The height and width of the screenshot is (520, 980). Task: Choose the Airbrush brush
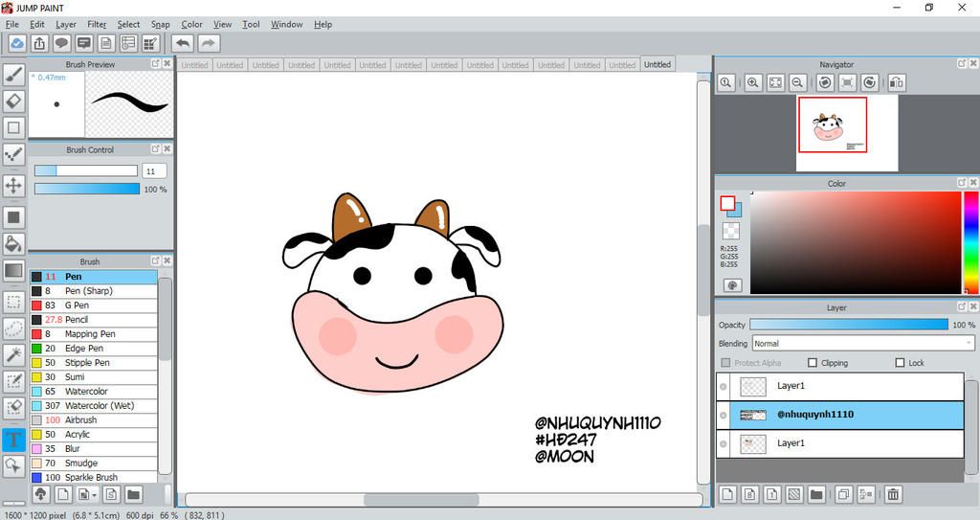[x=94, y=419]
